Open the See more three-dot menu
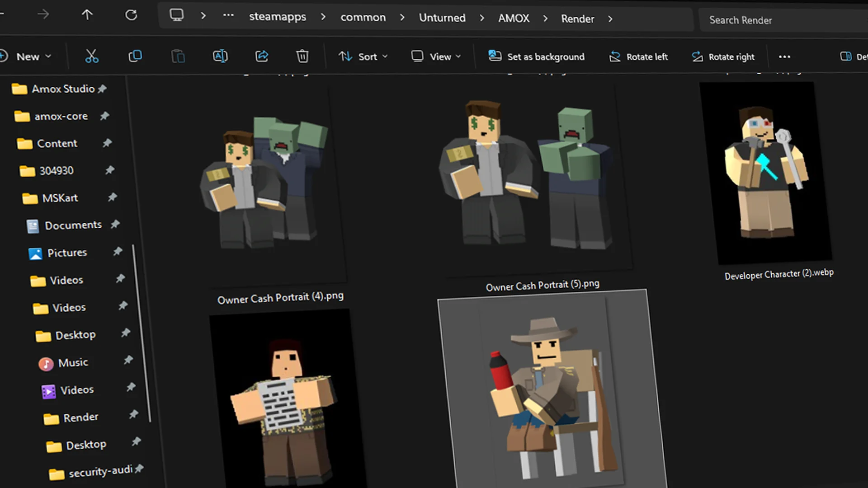 (784, 57)
